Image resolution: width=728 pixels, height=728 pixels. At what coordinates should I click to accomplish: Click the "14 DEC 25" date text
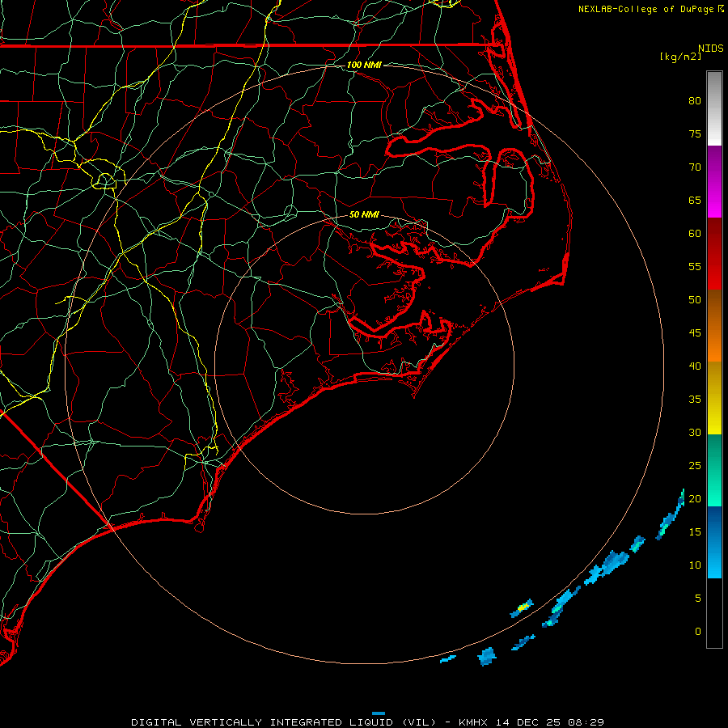point(528,722)
